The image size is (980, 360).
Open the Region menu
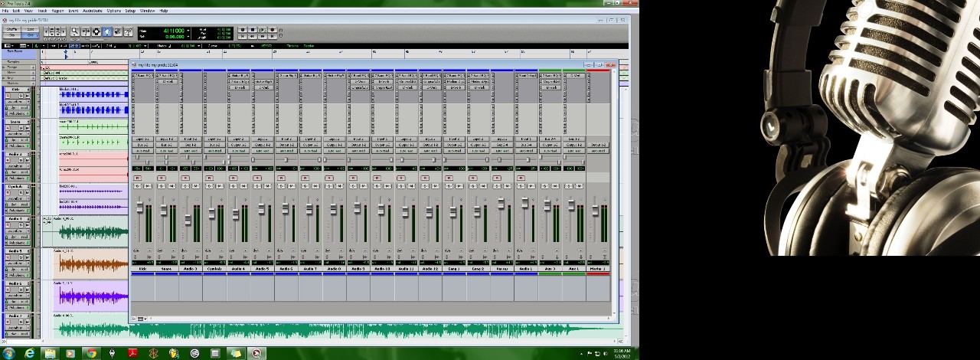57,11
